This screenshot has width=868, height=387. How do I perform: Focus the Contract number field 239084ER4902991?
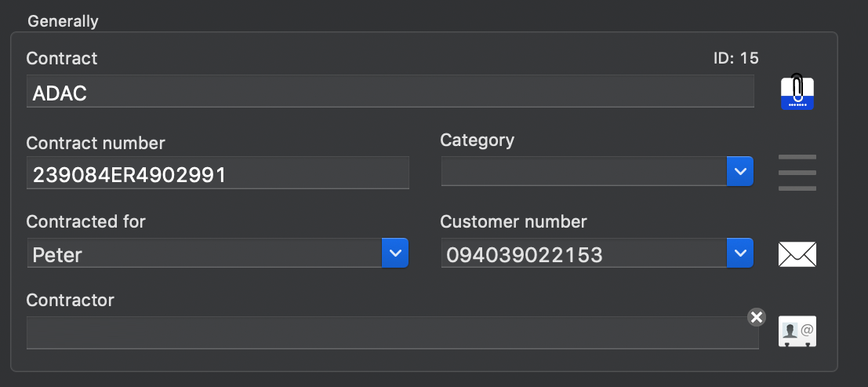coord(217,173)
